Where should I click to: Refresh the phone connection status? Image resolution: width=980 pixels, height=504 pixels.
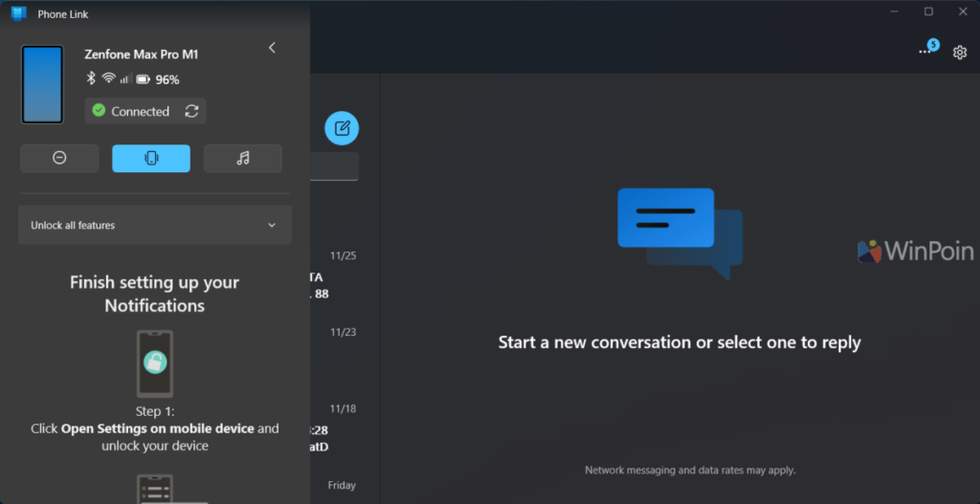click(x=191, y=111)
